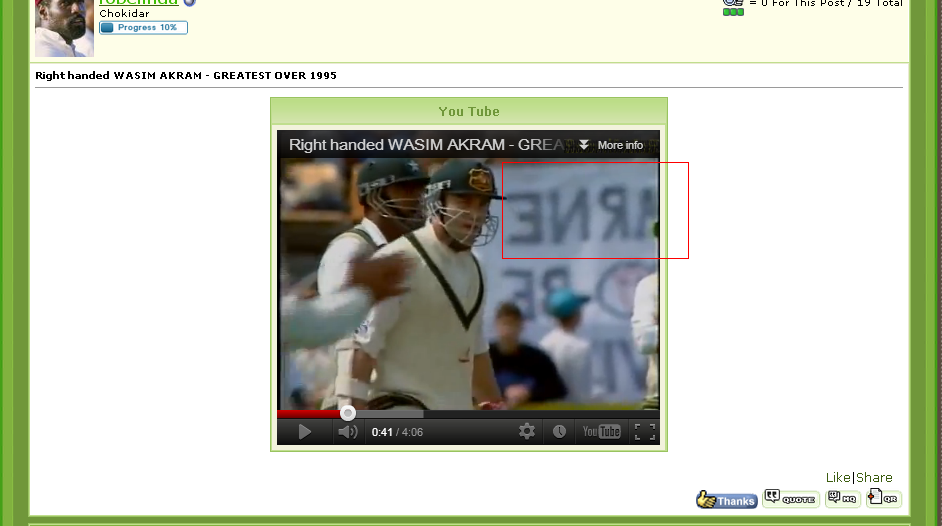Click the video title Right handed WASIM AKRAM
942x526 pixels.
coord(426,145)
